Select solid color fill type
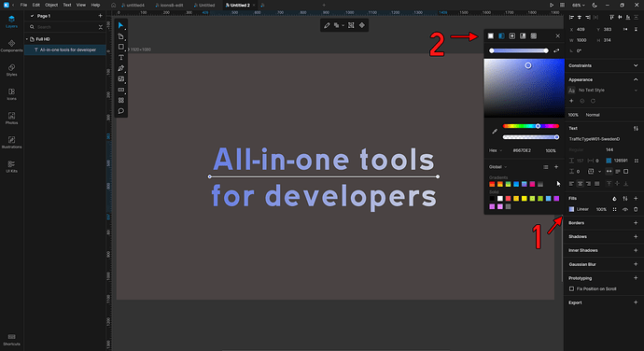 click(490, 36)
